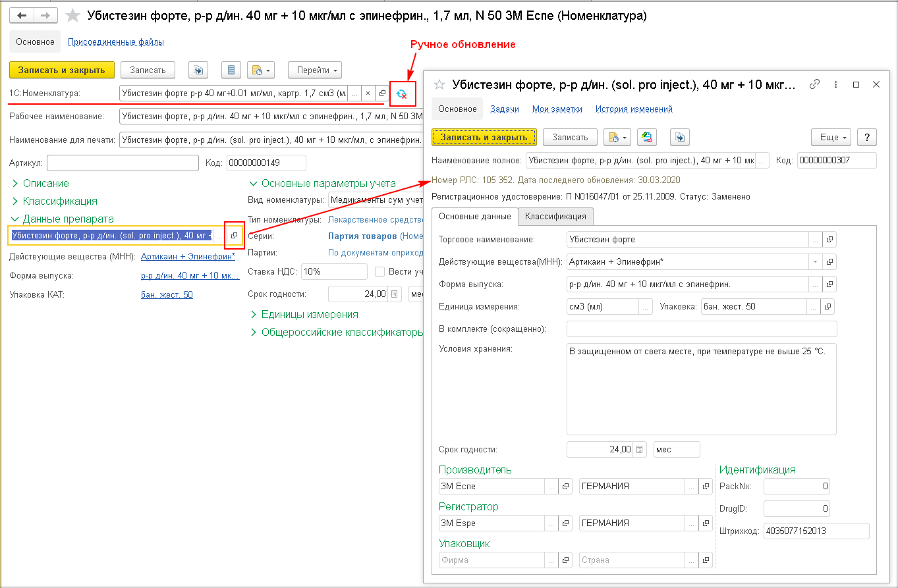Open calculator for Срок годности in popup

(x=640, y=449)
